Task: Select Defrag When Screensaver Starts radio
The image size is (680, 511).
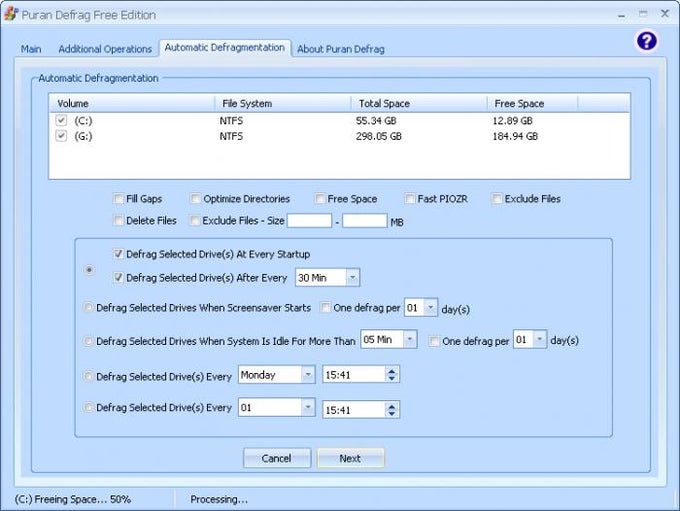Action: coord(88,308)
